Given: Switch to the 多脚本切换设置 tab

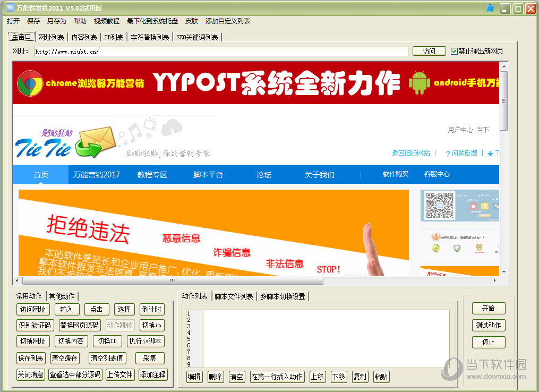Looking at the screenshot, I should click(283, 296).
